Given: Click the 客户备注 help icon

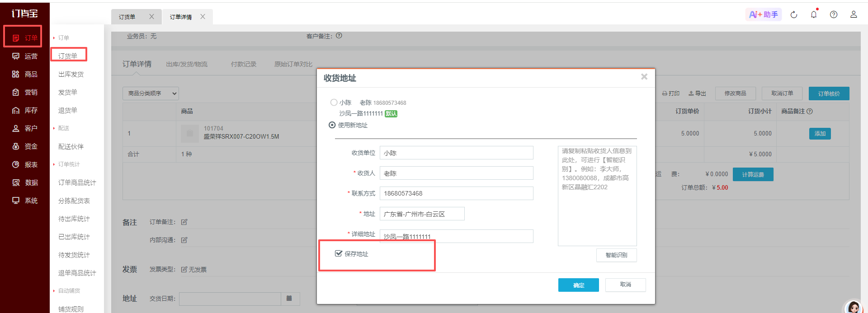Looking at the screenshot, I should 339,36.
